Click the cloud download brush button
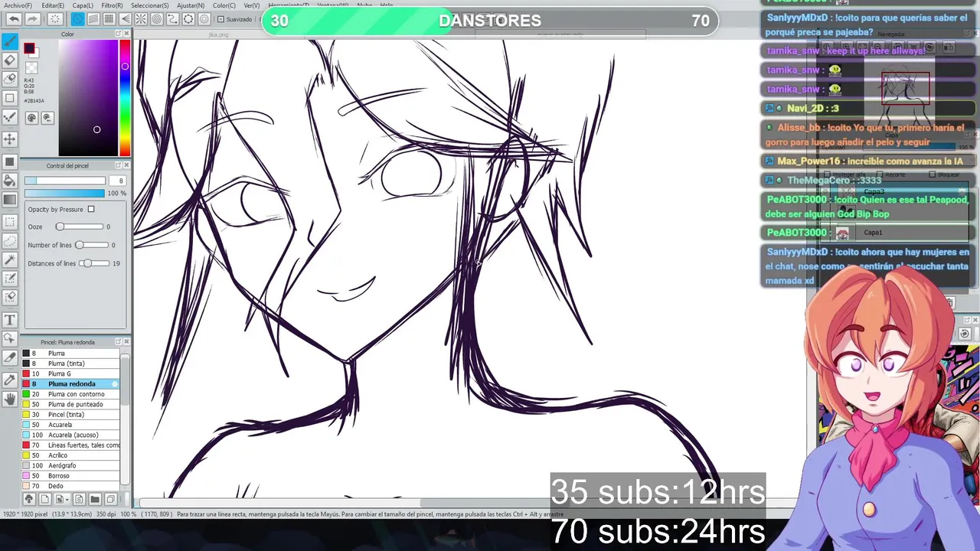The width and height of the screenshot is (980, 551). point(29,499)
